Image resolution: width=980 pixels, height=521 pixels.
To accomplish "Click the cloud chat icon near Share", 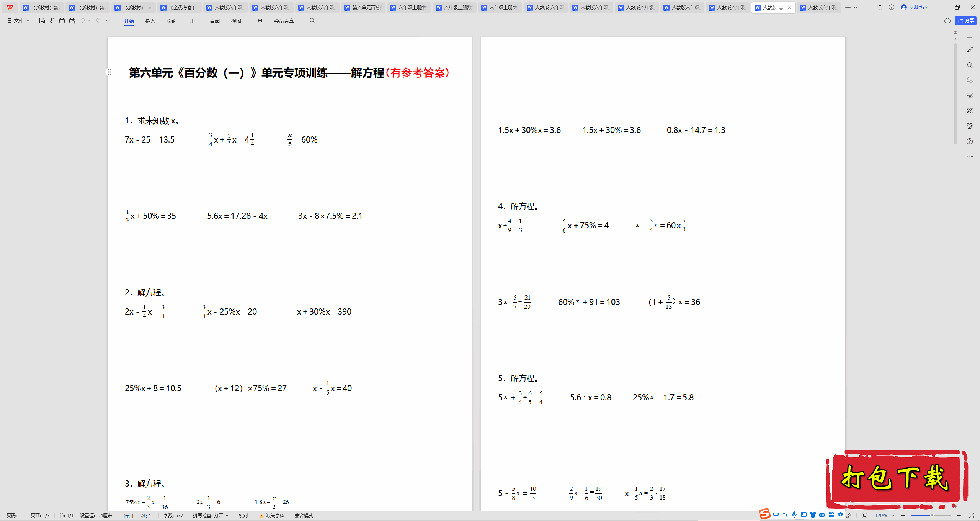I will [x=947, y=21].
